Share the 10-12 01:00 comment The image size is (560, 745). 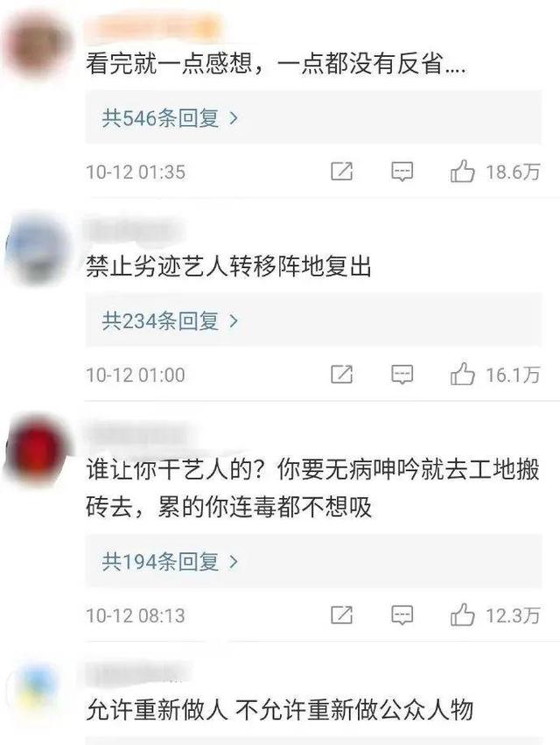(x=341, y=375)
